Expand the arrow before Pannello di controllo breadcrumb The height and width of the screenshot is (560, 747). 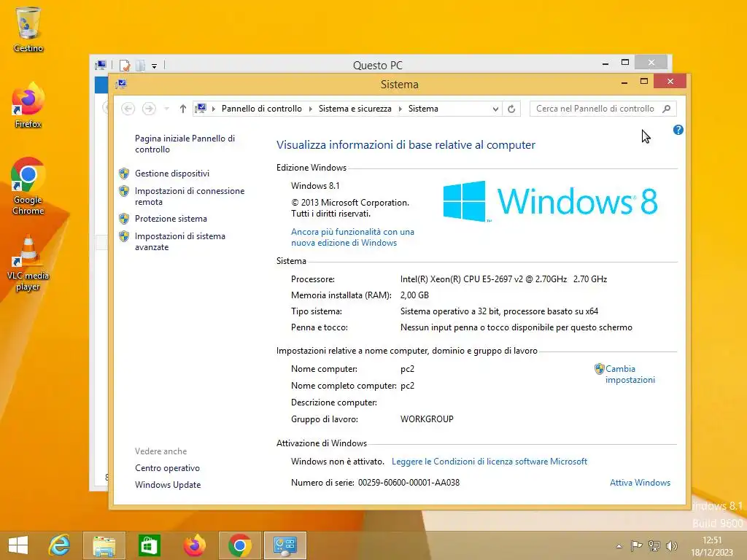tap(214, 109)
